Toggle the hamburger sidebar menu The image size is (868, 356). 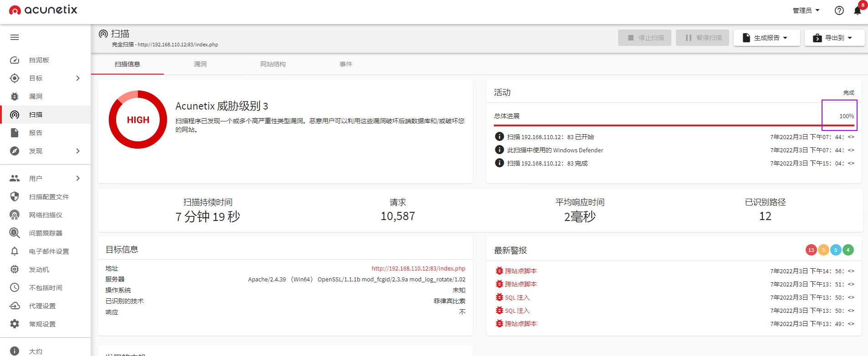pos(15,37)
